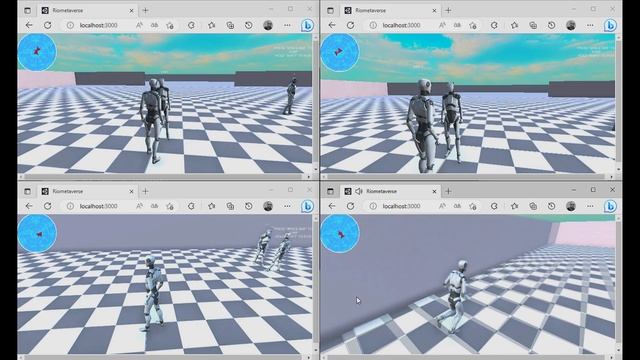
Task: Open the Bing sidebar in the top-left window
Action: pos(307,25)
